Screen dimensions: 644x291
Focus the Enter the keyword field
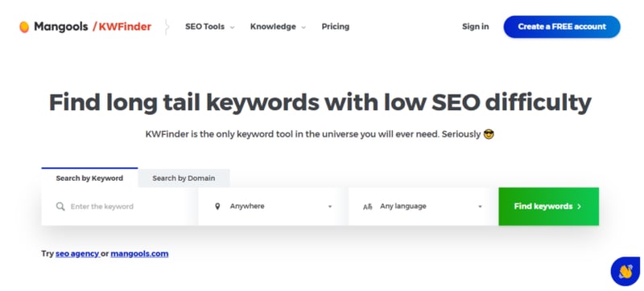pos(119,207)
